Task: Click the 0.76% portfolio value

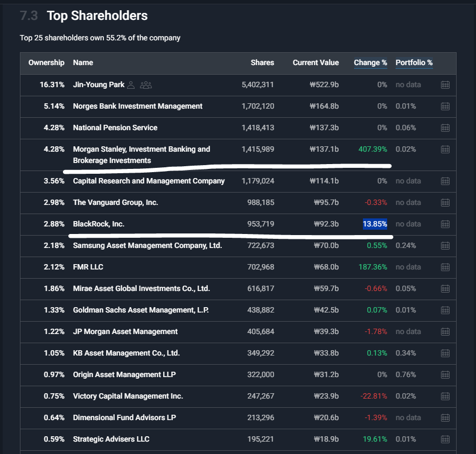Action: coord(405,375)
